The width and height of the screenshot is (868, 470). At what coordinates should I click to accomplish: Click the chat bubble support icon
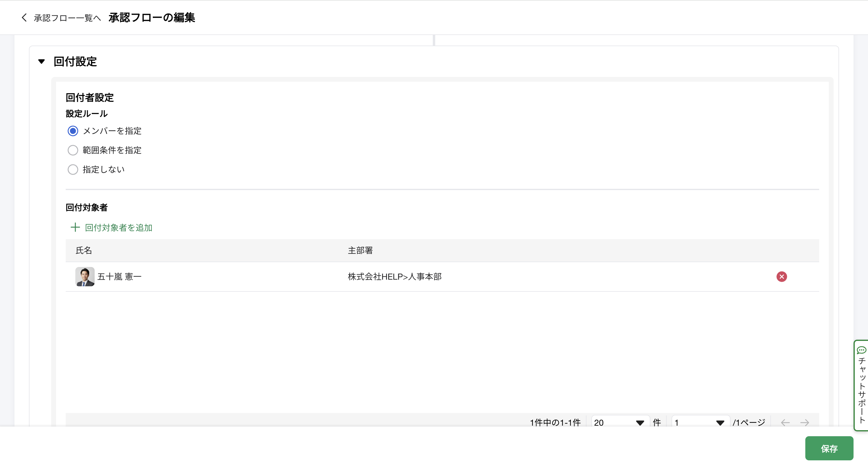(861, 350)
